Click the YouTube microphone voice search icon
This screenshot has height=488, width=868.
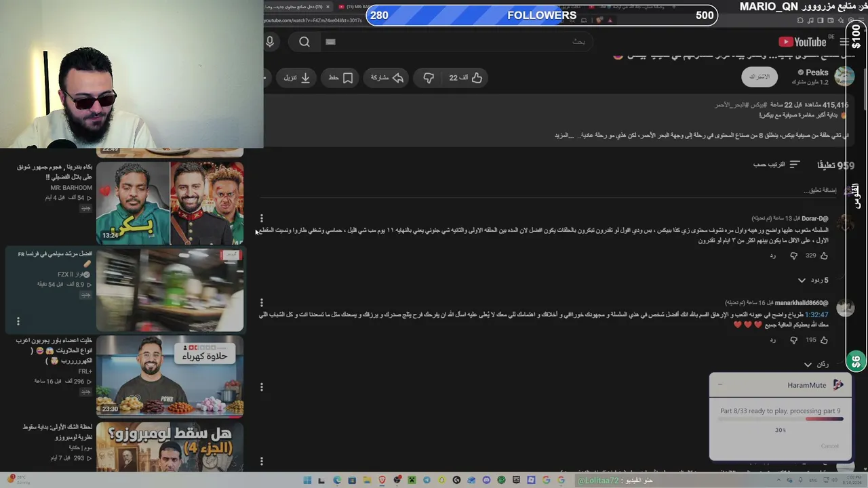coord(270,42)
